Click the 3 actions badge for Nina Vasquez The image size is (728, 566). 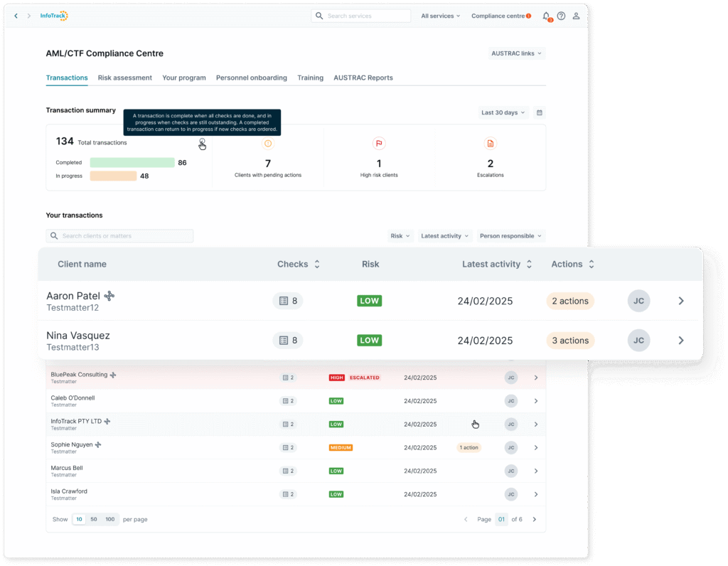[569, 341]
